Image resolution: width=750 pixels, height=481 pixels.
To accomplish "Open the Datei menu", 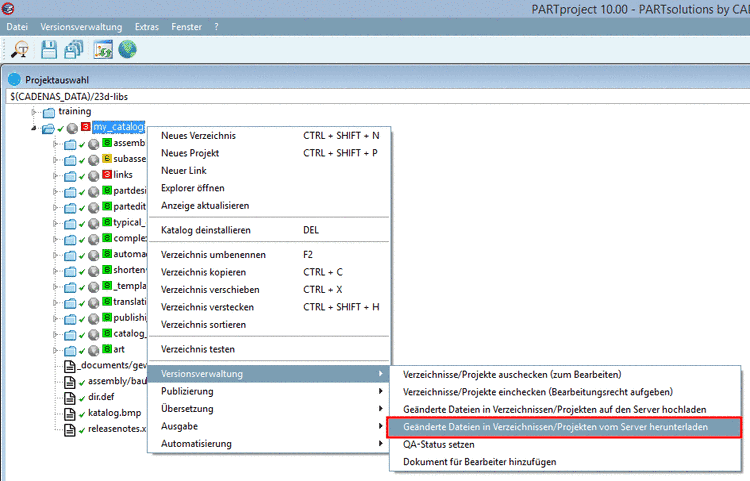I will (17, 27).
